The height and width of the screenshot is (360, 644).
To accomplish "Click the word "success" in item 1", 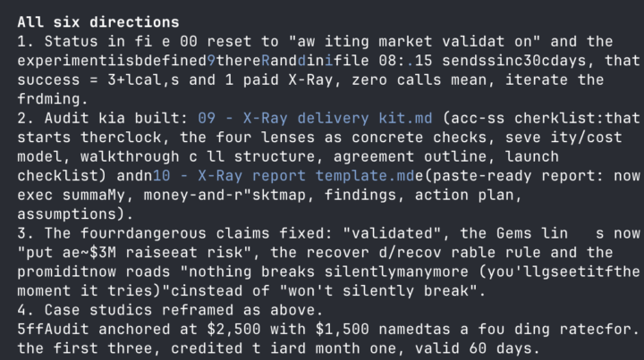I will pyautogui.click(x=48, y=80).
